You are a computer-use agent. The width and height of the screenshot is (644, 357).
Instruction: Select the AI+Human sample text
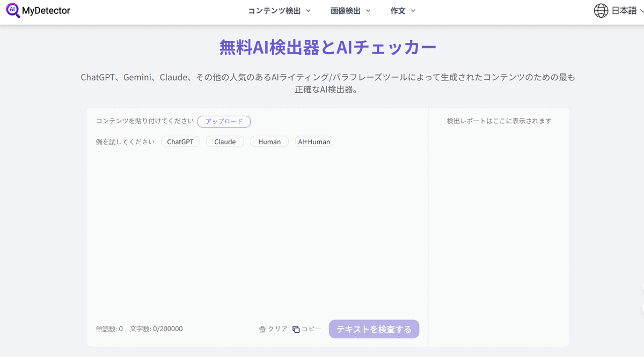click(314, 142)
